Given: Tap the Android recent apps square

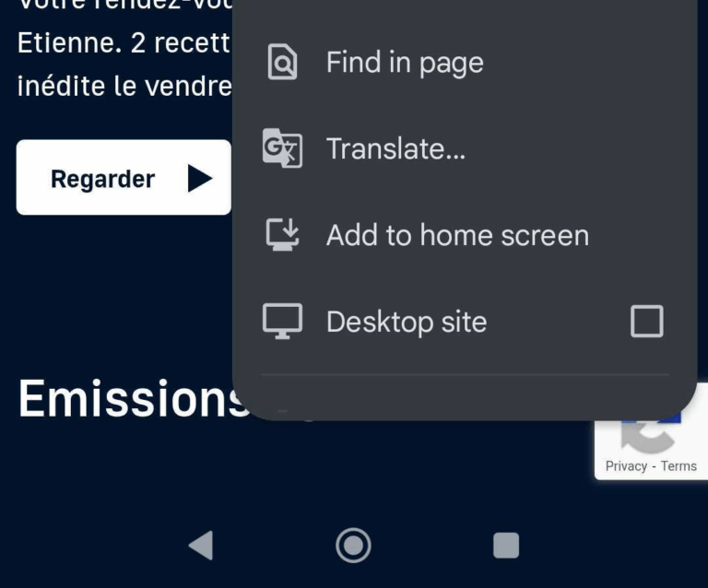Looking at the screenshot, I should pos(506,546).
